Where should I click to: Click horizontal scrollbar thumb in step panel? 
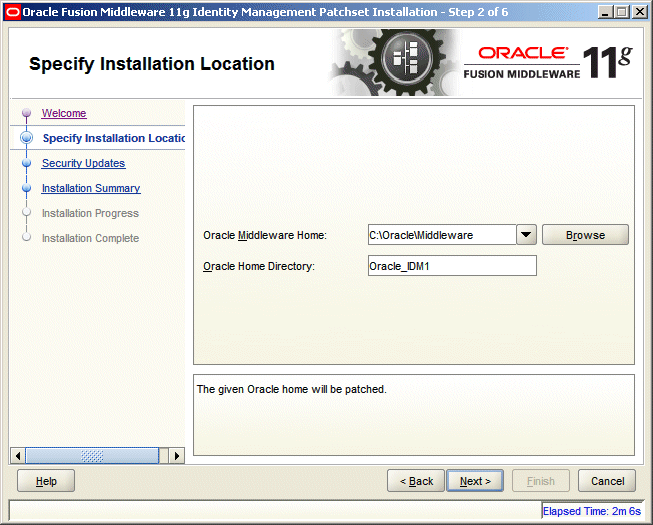tap(92, 455)
